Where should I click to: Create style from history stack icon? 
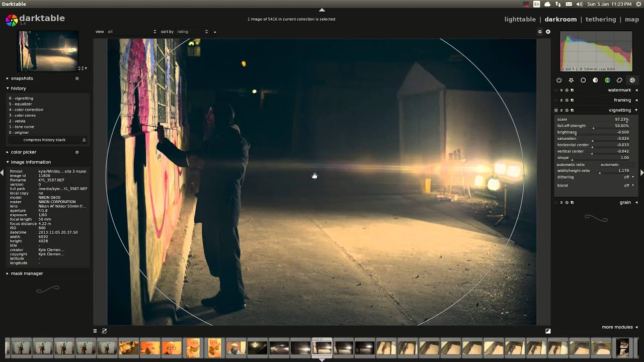[84, 140]
